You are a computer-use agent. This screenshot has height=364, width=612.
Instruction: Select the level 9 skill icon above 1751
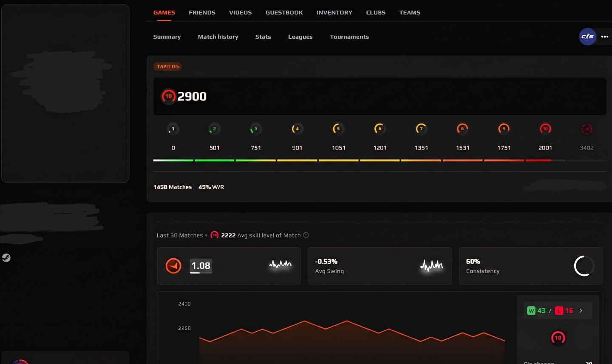504,129
